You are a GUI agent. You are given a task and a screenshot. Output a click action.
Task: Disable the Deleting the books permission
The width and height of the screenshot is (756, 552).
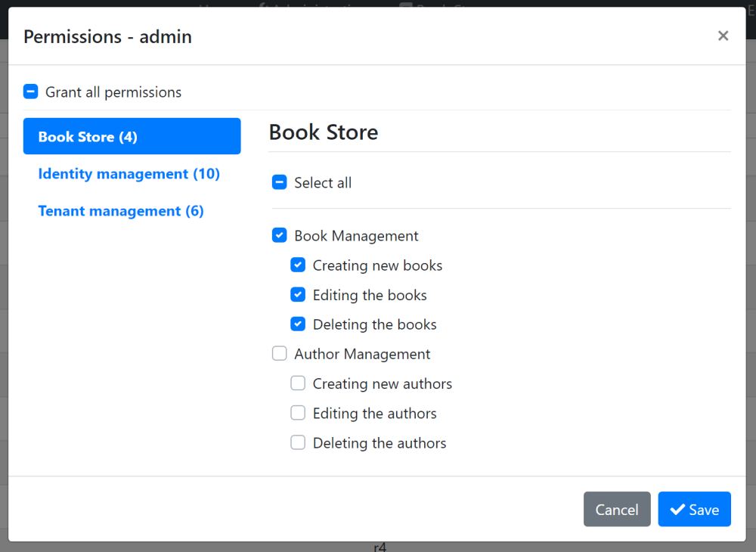(x=298, y=324)
